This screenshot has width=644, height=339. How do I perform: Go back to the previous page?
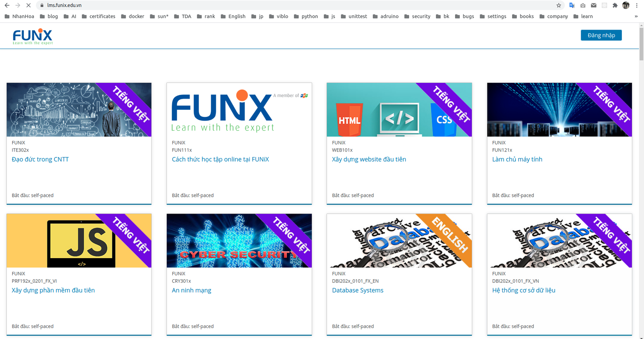pyautogui.click(x=7, y=5)
